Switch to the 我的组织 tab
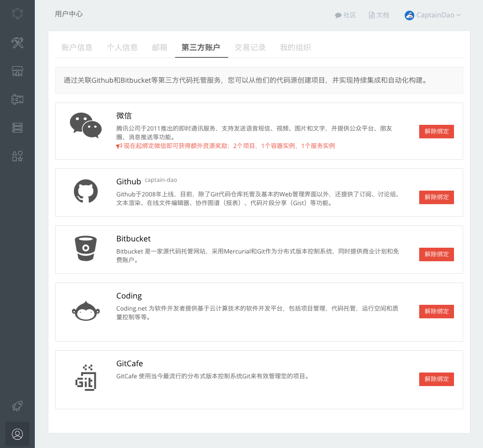The width and height of the screenshot is (483, 448). [x=295, y=47]
